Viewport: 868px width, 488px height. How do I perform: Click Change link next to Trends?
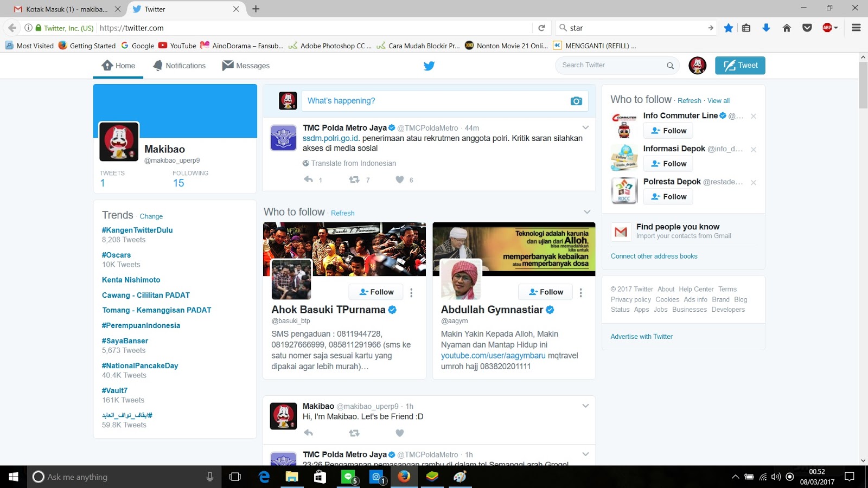[151, 216]
